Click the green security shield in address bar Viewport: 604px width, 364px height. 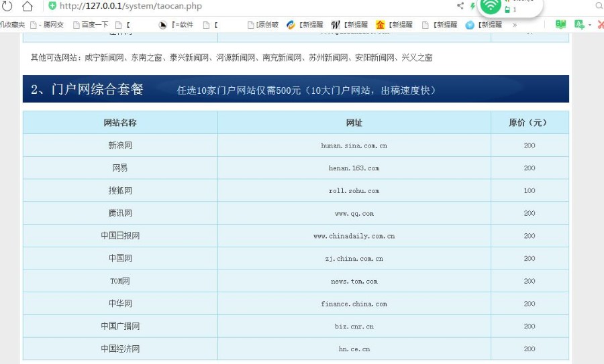[52, 6]
